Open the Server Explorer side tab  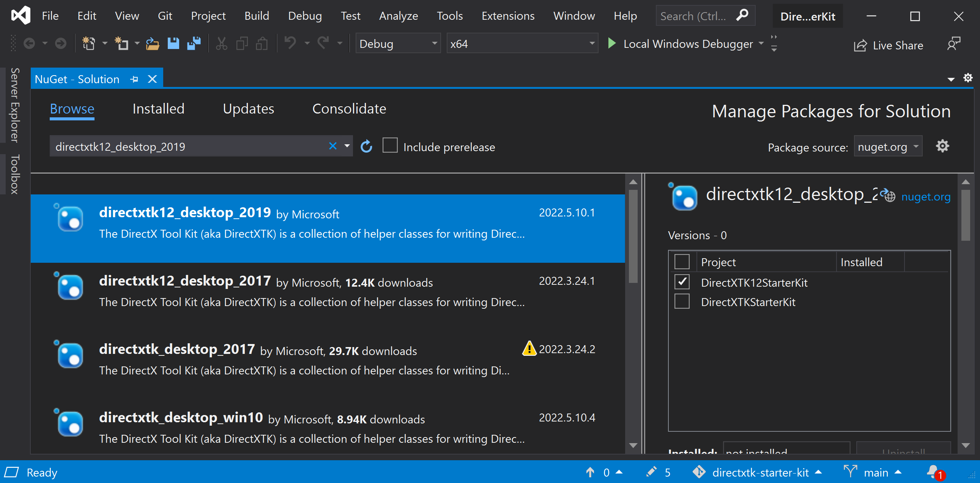(15, 105)
